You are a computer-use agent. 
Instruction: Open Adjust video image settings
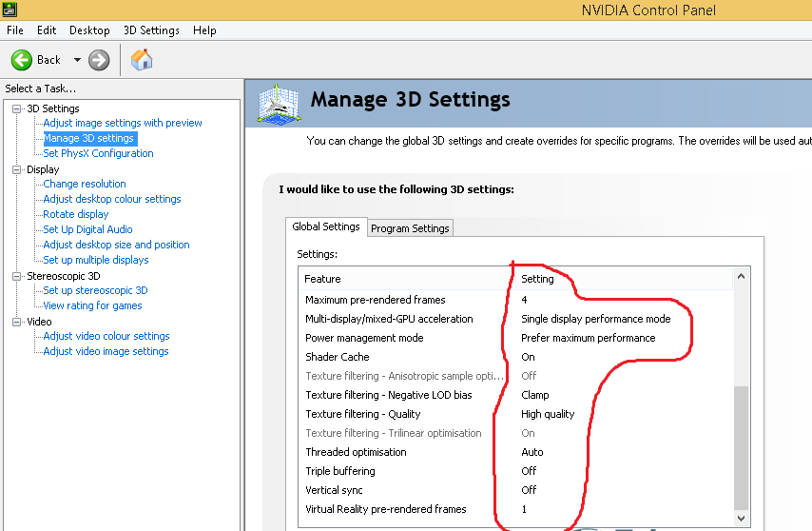[106, 351]
